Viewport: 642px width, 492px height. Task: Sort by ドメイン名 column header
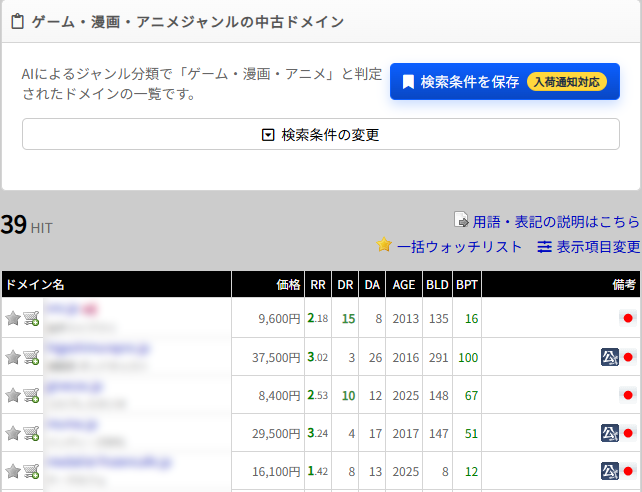coord(117,284)
